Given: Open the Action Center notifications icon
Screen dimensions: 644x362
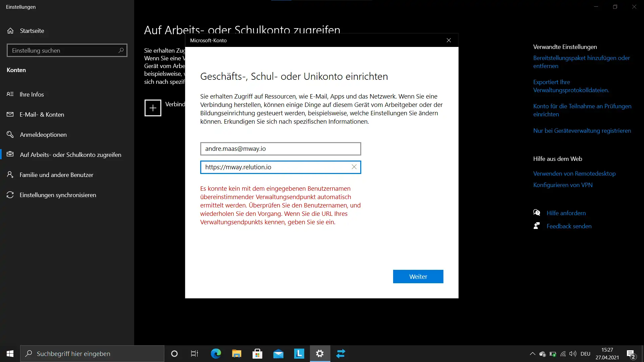Looking at the screenshot, I should pos(631,354).
